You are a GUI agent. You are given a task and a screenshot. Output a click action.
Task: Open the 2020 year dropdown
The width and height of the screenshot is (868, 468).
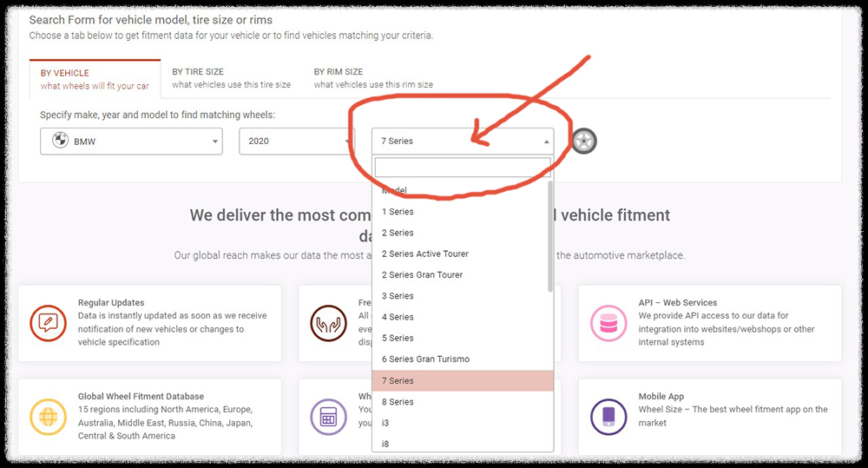(x=297, y=142)
